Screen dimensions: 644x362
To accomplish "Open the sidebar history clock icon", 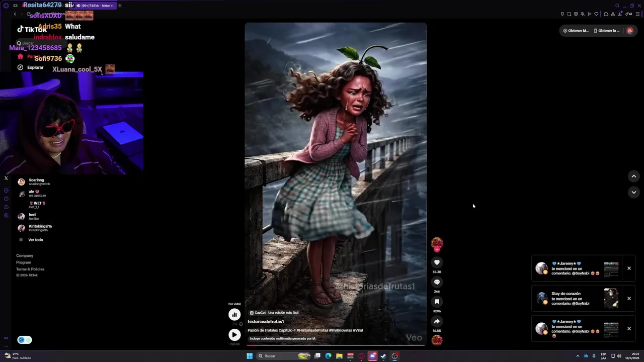I will (x=6, y=199).
